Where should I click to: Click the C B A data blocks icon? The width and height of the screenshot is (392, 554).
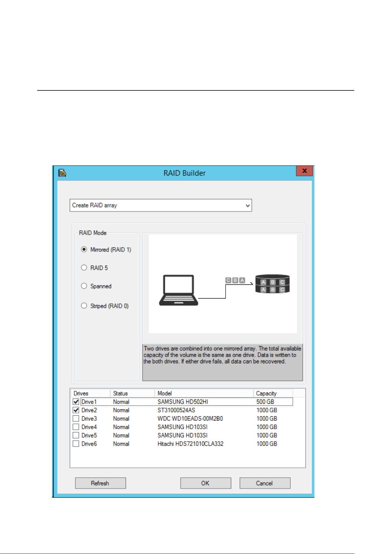click(235, 280)
